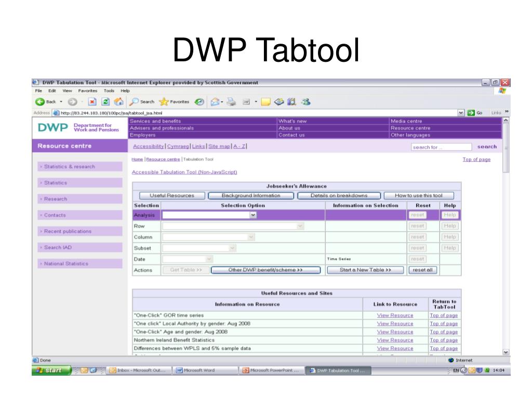Click the DWP logo

(53, 128)
